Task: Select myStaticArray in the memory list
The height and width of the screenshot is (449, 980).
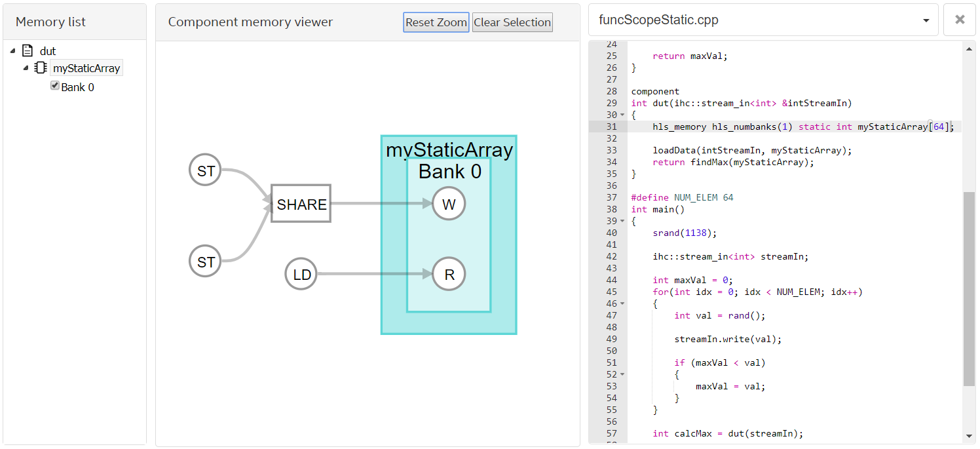Action: (x=86, y=68)
